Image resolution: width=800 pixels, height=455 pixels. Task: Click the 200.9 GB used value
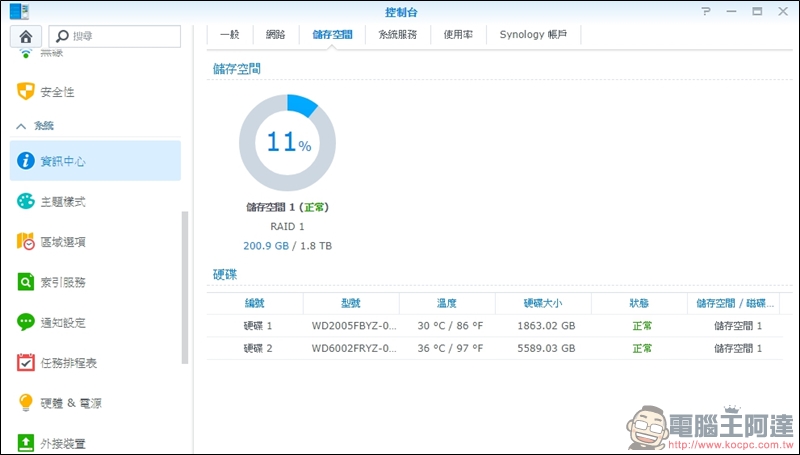click(x=266, y=246)
